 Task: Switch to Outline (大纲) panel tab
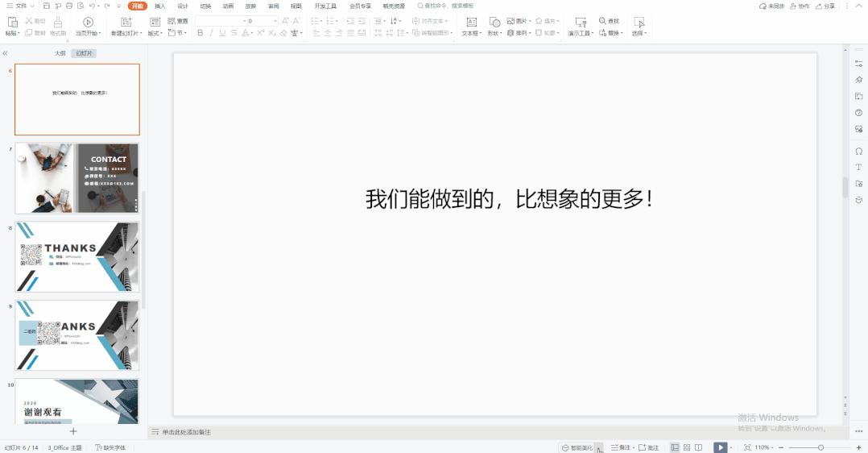60,53
